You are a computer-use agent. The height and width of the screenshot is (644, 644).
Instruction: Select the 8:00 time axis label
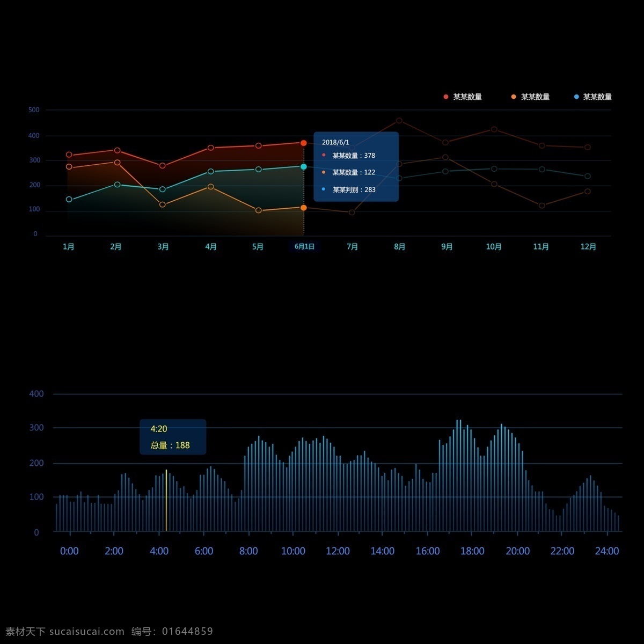coord(248,551)
